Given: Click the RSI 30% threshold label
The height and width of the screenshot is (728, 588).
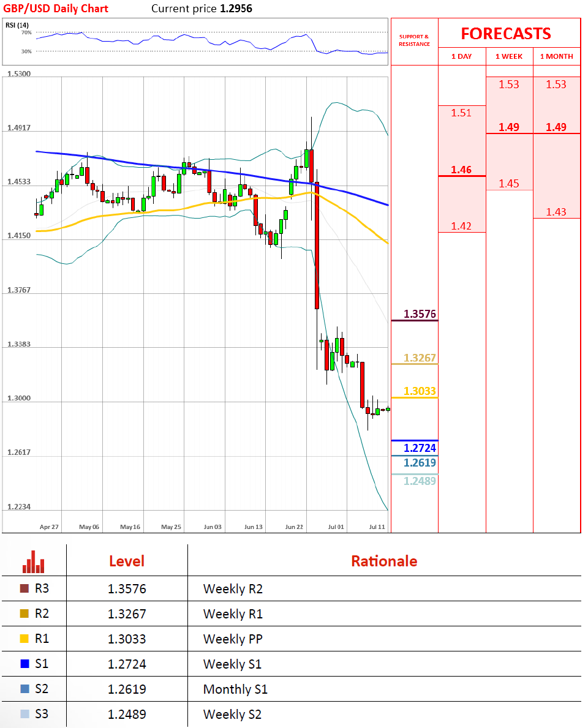Looking at the screenshot, I should [26, 51].
